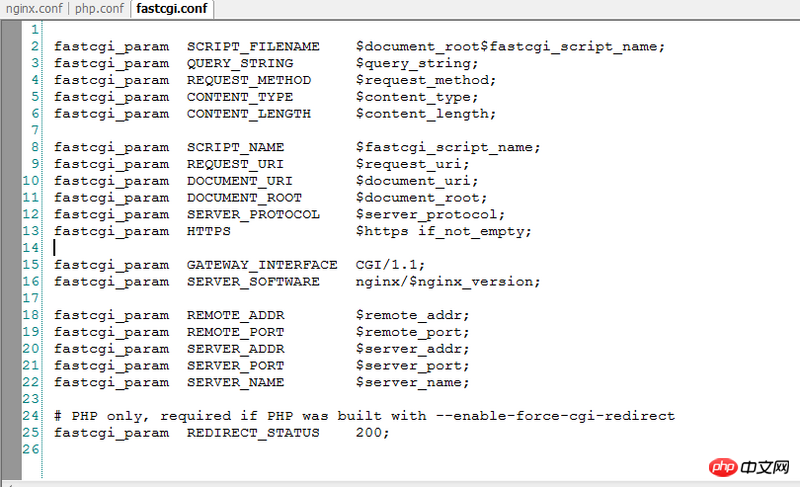The image size is (800, 487).
Task: Click the $request_method value
Action: tap(426, 81)
